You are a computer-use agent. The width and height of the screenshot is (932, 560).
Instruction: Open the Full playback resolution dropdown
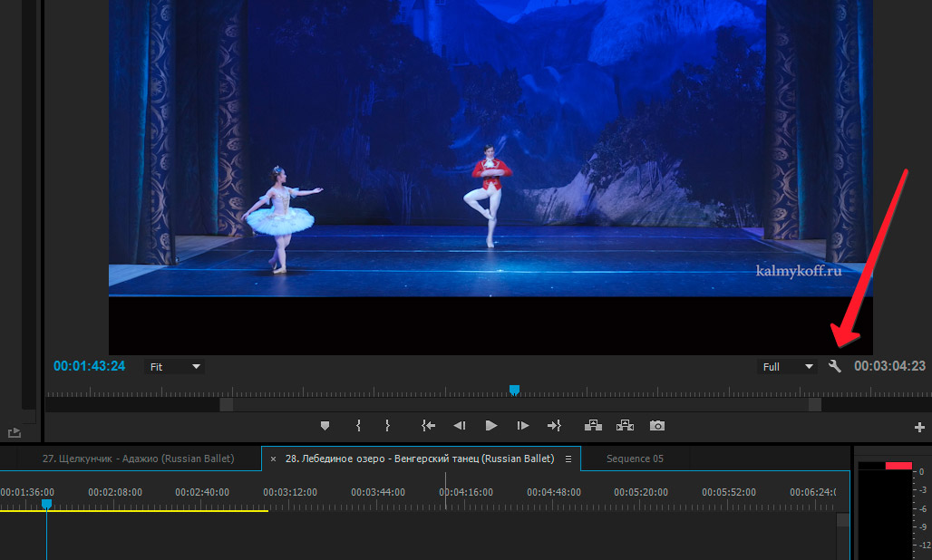tap(787, 367)
